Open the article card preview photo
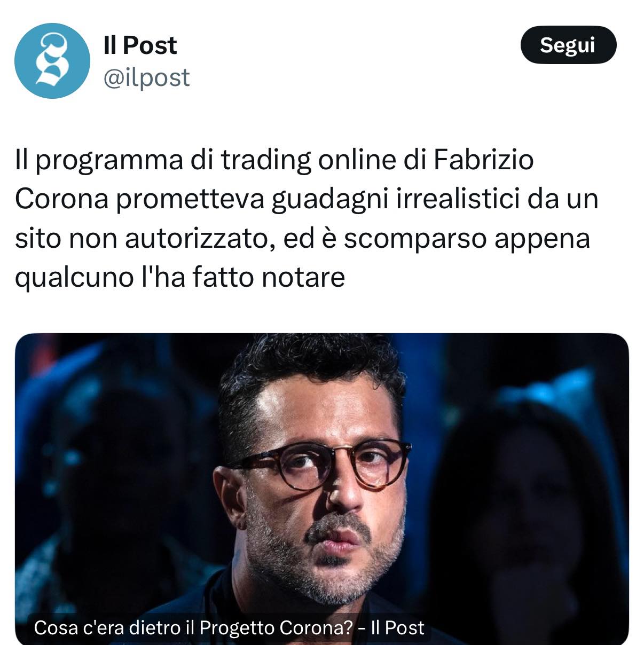The width and height of the screenshot is (644, 645). tap(321, 489)
